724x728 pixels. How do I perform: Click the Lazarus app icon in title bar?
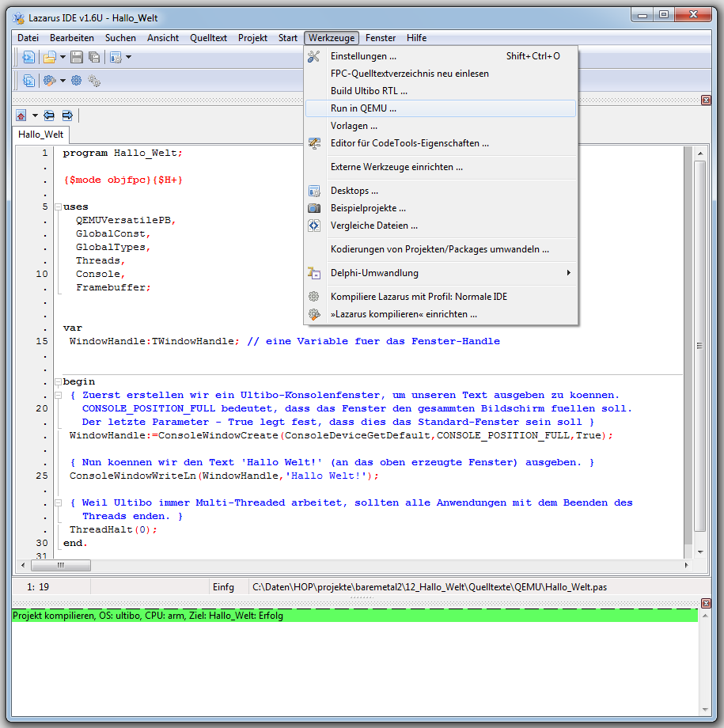tap(18, 18)
